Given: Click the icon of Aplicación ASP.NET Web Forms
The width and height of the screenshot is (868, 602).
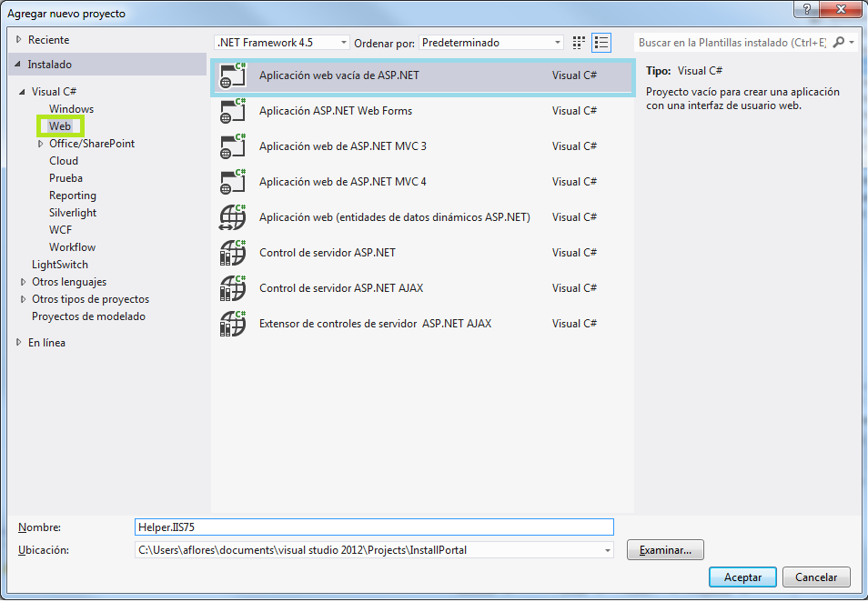Looking at the screenshot, I should (233, 111).
